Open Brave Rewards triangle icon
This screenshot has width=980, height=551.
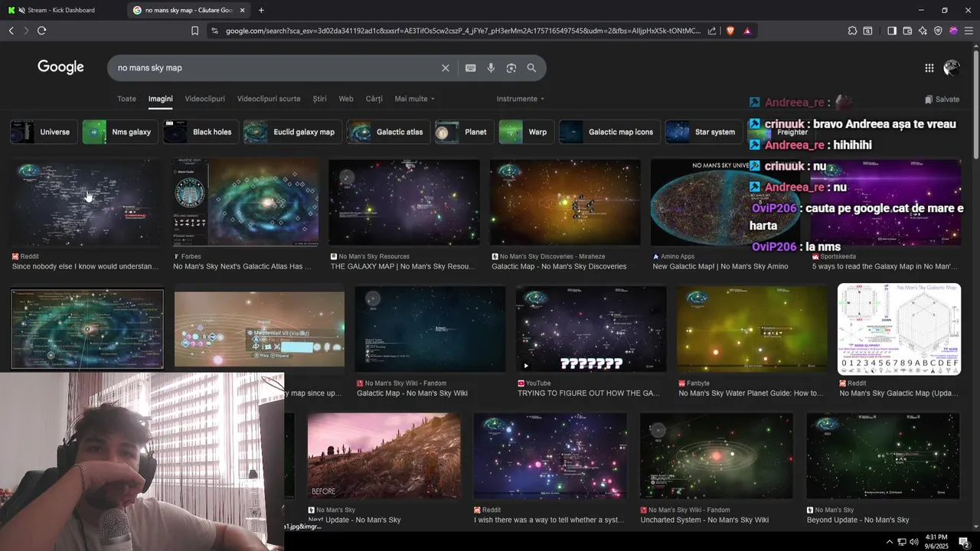[747, 31]
